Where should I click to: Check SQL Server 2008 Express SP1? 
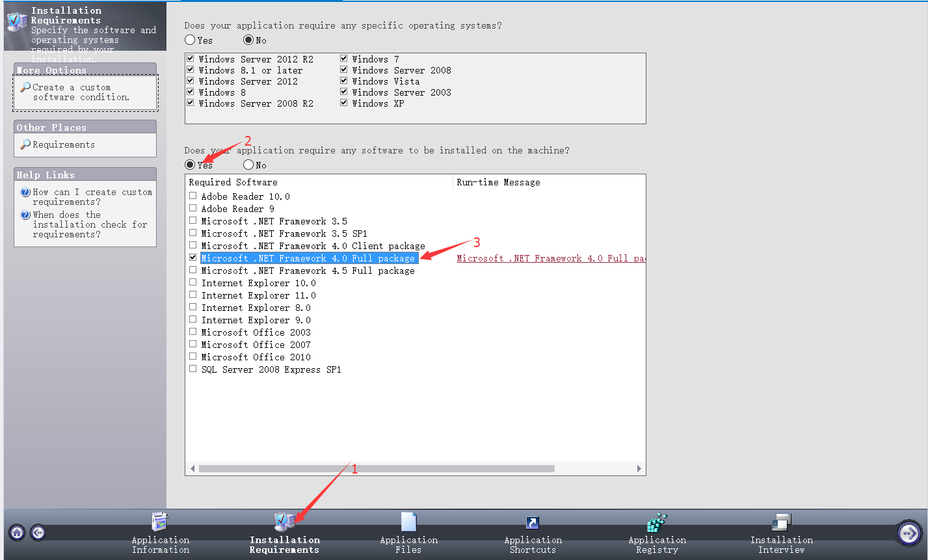[193, 369]
